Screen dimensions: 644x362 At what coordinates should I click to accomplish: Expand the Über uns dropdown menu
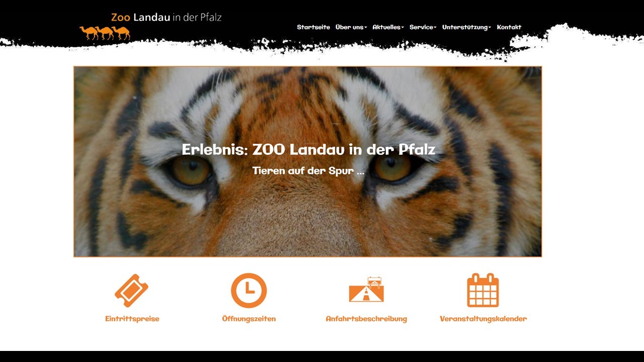tap(351, 27)
